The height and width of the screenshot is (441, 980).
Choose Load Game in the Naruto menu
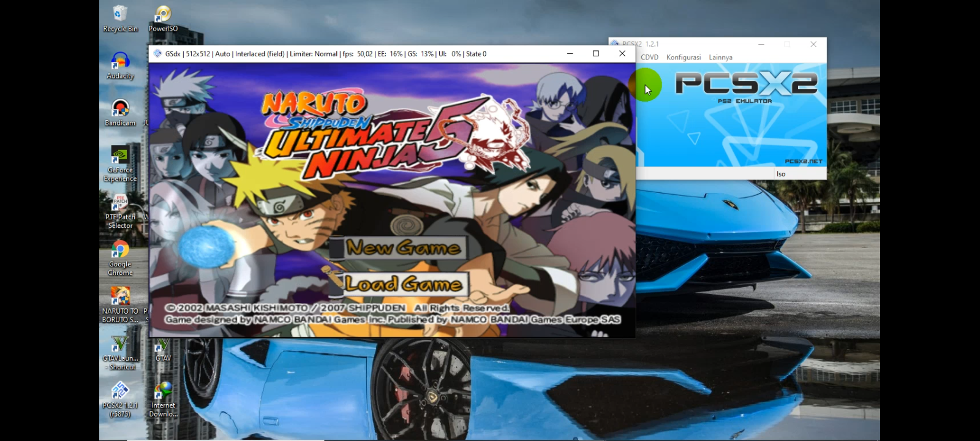click(402, 284)
